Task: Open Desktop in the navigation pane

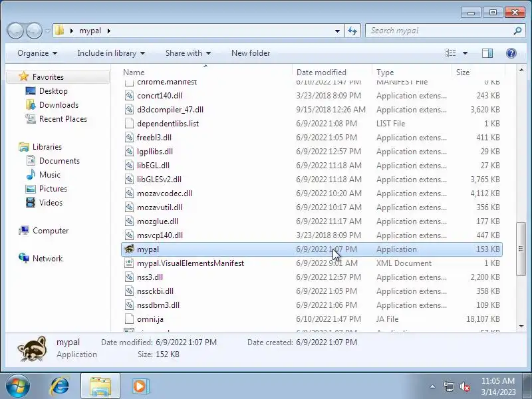Action: pyautogui.click(x=53, y=91)
